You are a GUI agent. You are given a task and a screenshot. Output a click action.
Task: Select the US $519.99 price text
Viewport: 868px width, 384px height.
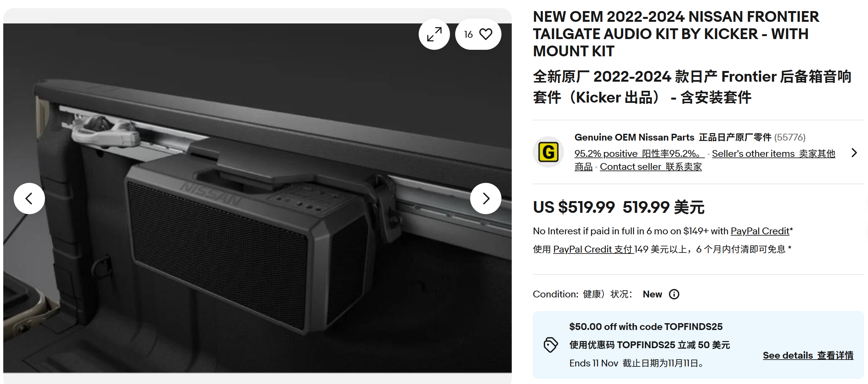point(574,207)
